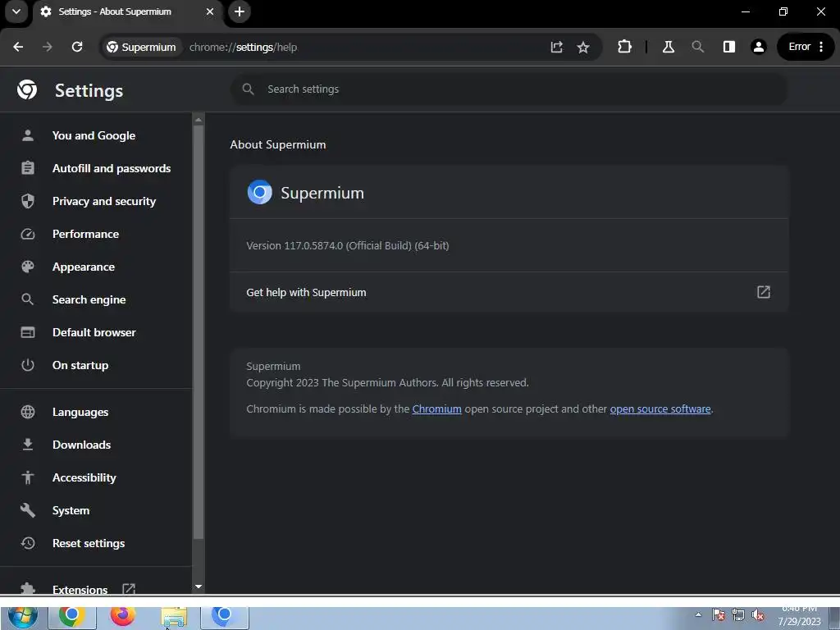Open the Windows Start button

coord(22,617)
